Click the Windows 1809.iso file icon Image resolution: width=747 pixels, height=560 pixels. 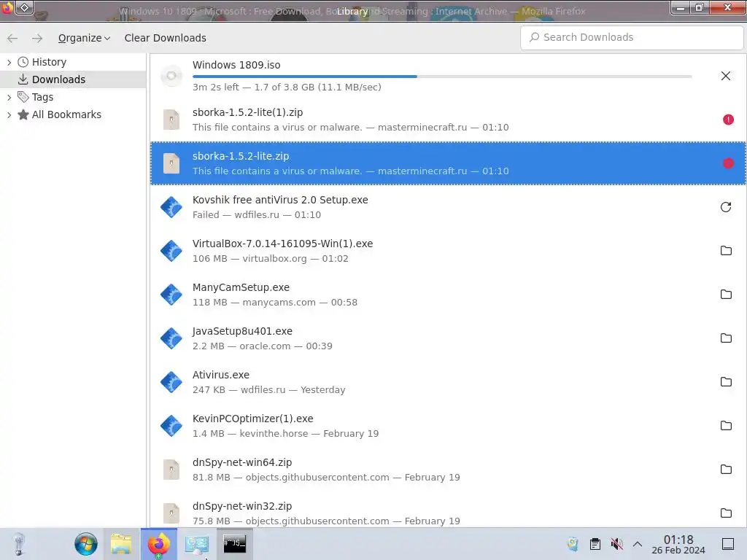coord(171,76)
